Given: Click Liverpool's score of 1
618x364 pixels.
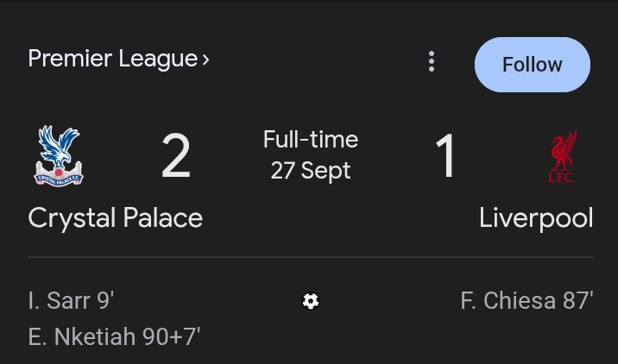Looking at the screenshot, I should click(x=445, y=155).
